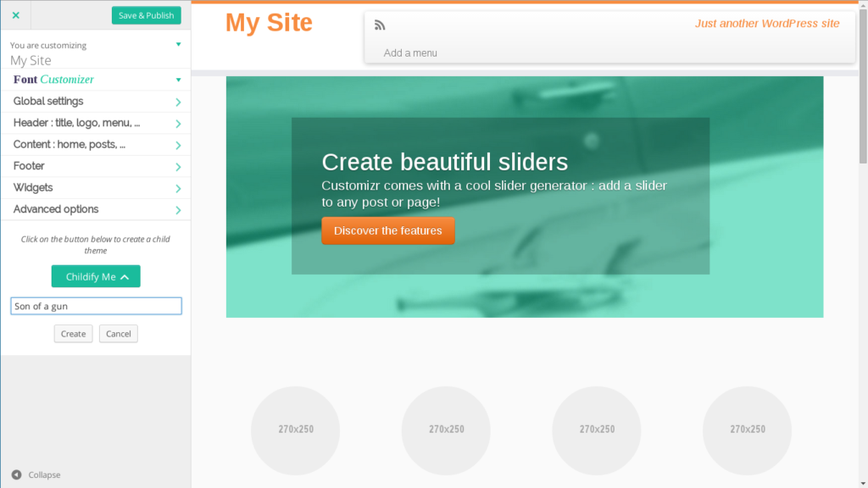Close the customizer with the X icon
The image size is (868, 488).
[x=15, y=15]
